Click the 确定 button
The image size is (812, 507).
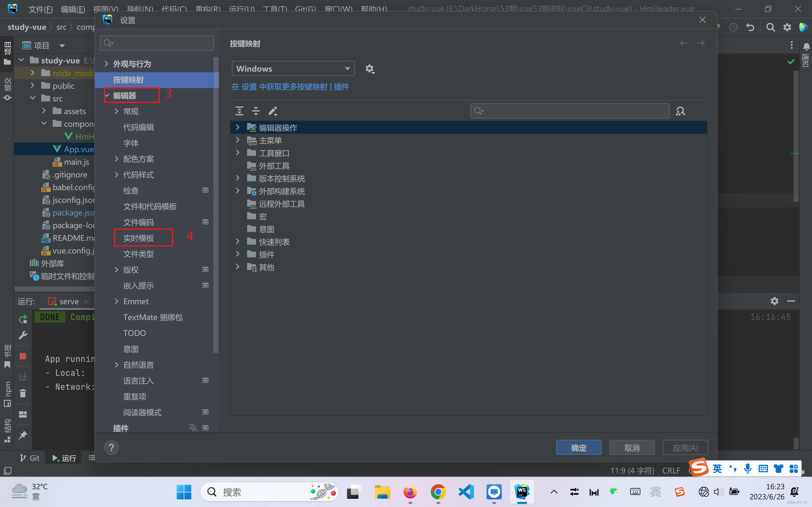(x=579, y=448)
